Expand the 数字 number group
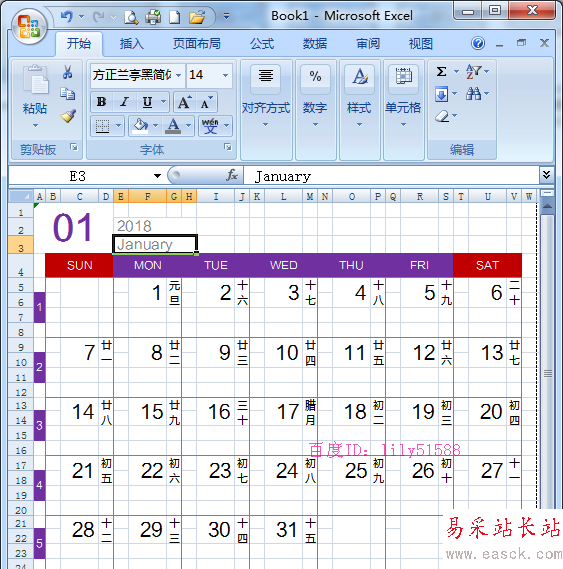Image resolution: width=563 pixels, height=569 pixels. (x=315, y=111)
